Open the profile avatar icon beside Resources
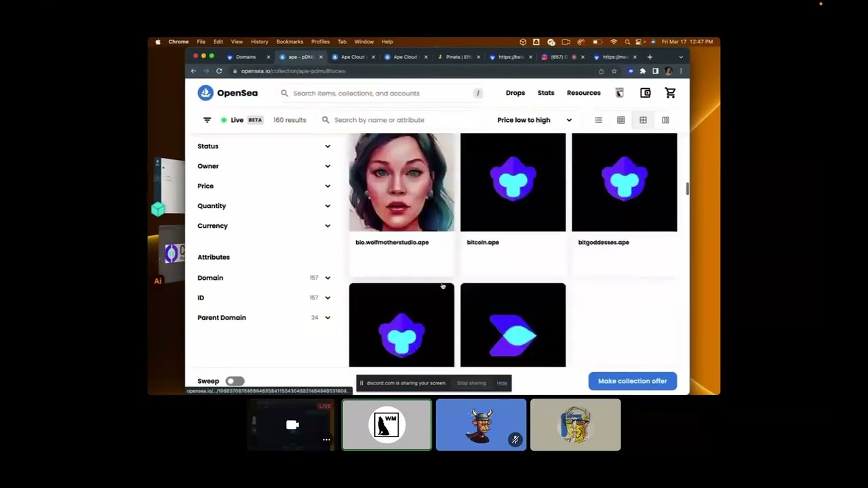Image resolution: width=868 pixels, height=488 pixels. click(620, 93)
